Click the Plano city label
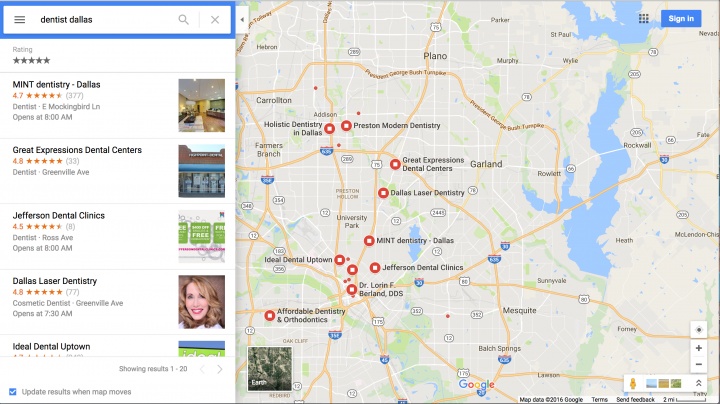 435,56
